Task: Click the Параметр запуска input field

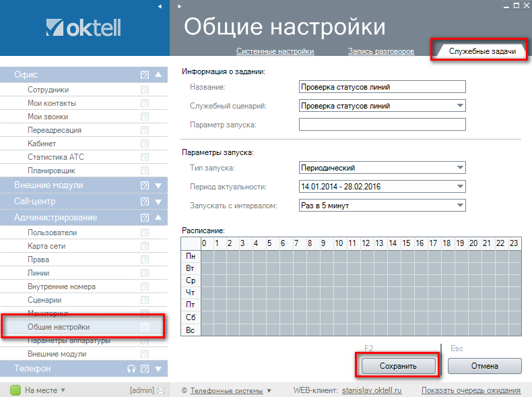Action: point(382,124)
